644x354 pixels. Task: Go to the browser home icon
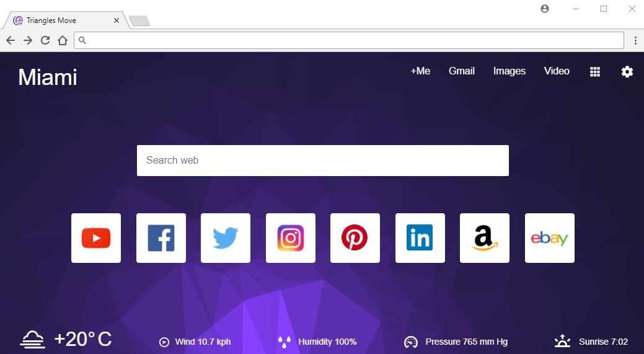pyautogui.click(x=63, y=40)
